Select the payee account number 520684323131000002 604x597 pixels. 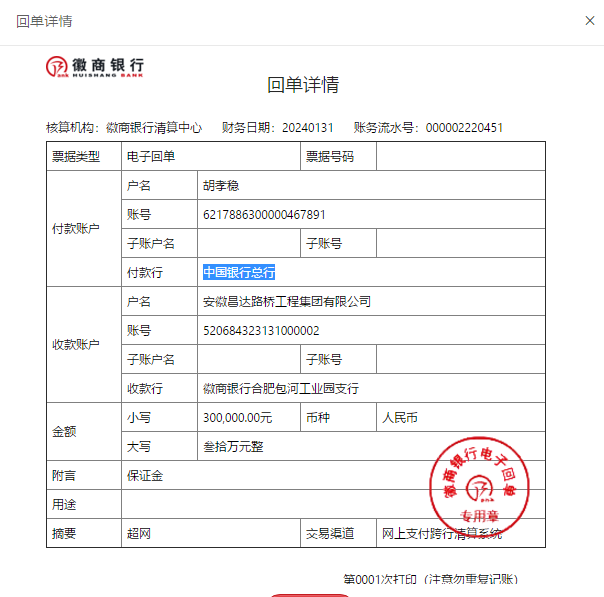pyautogui.click(x=261, y=331)
